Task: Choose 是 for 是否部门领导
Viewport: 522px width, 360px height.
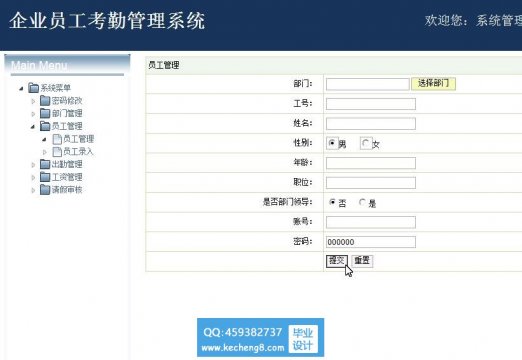Action: pos(362,202)
